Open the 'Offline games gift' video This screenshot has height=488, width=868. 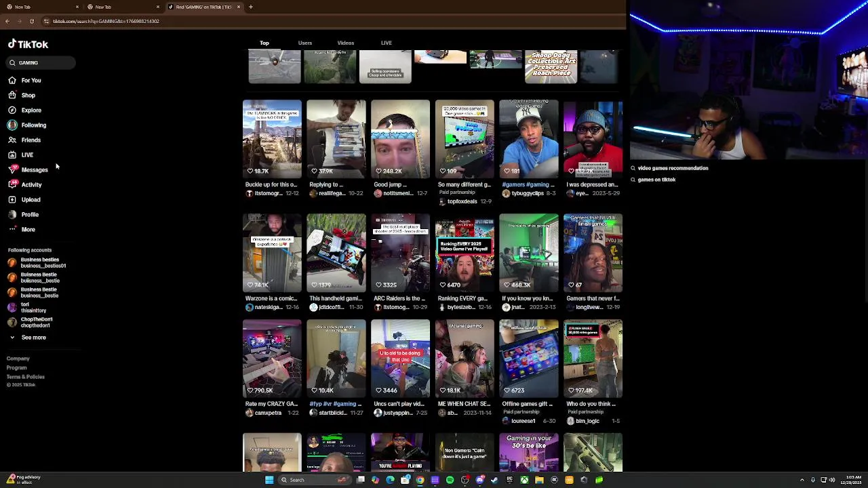529,359
